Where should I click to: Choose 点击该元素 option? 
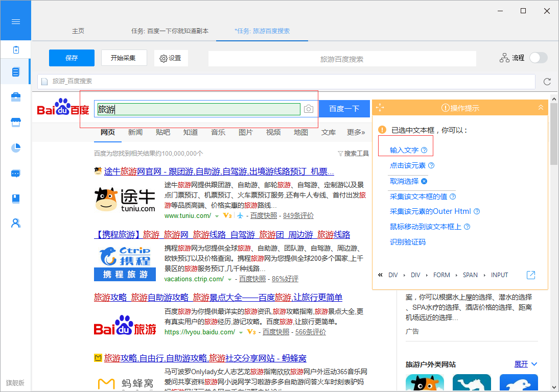point(407,165)
